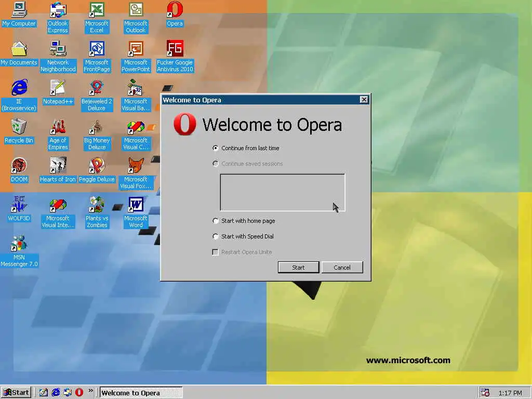Choose Start with Speed Dial option

(243, 236)
